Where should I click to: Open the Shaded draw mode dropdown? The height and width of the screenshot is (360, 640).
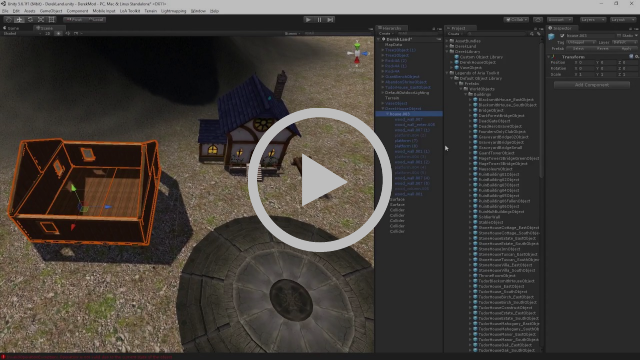pos(22,33)
